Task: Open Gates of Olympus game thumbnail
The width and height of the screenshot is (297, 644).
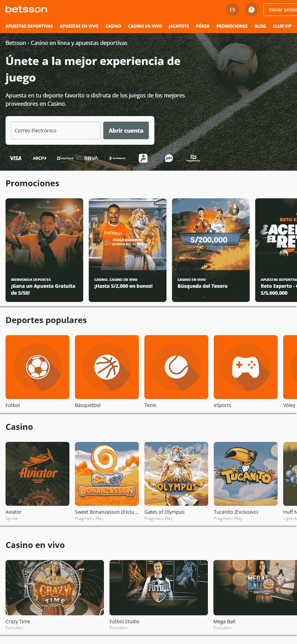Action: [x=176, y=474]
